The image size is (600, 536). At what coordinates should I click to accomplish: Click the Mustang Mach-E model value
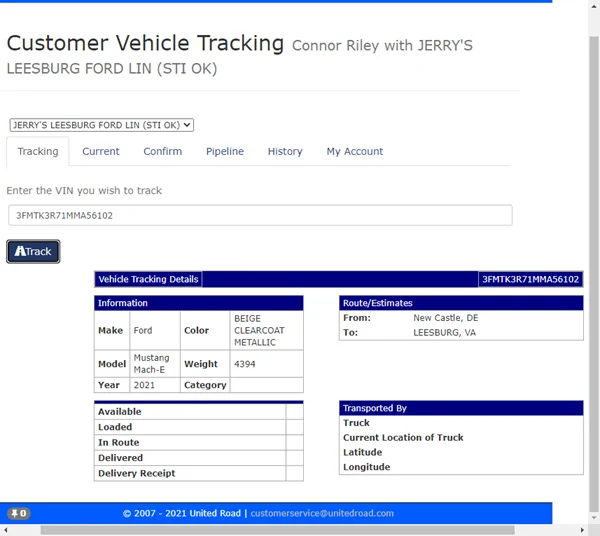[152, 363]
